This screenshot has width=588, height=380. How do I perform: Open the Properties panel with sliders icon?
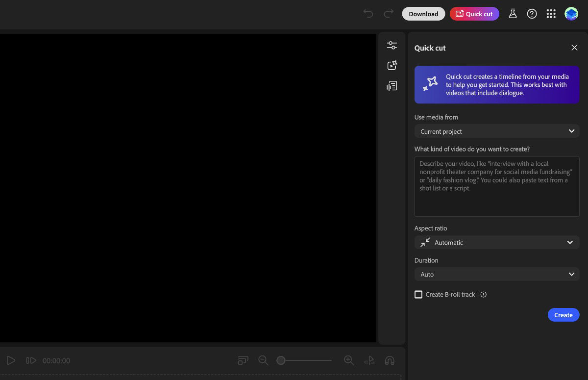392,45
